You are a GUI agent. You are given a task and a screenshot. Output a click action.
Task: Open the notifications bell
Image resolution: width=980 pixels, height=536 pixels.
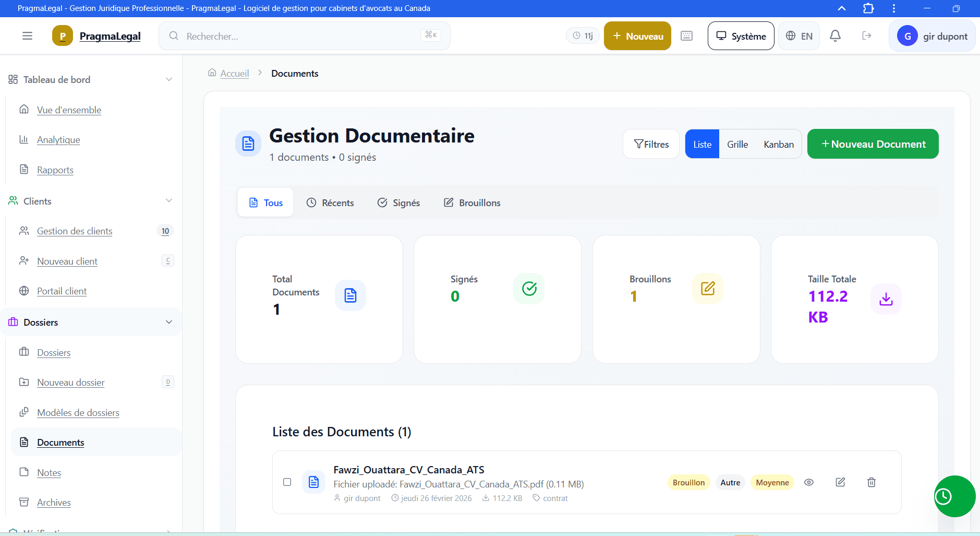[x=835, y=36]
